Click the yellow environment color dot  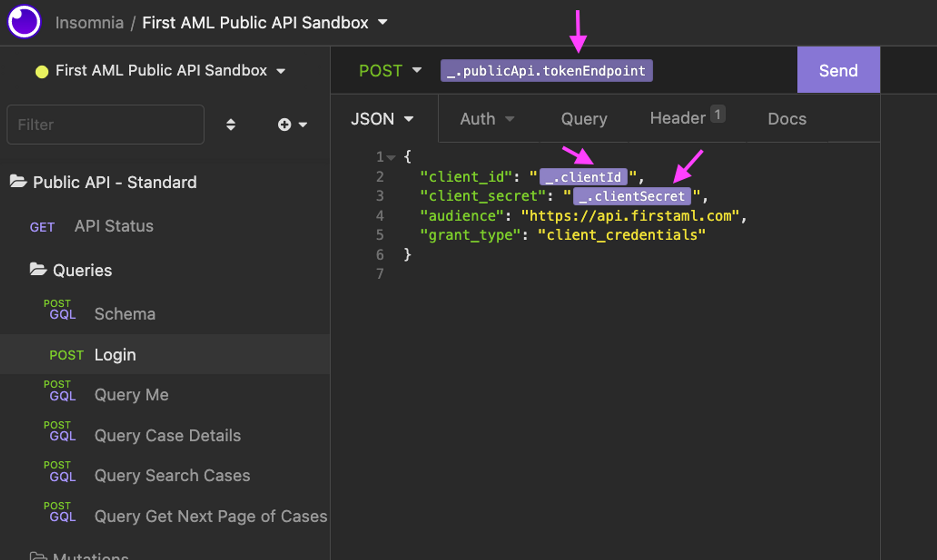tap(43, 70)
